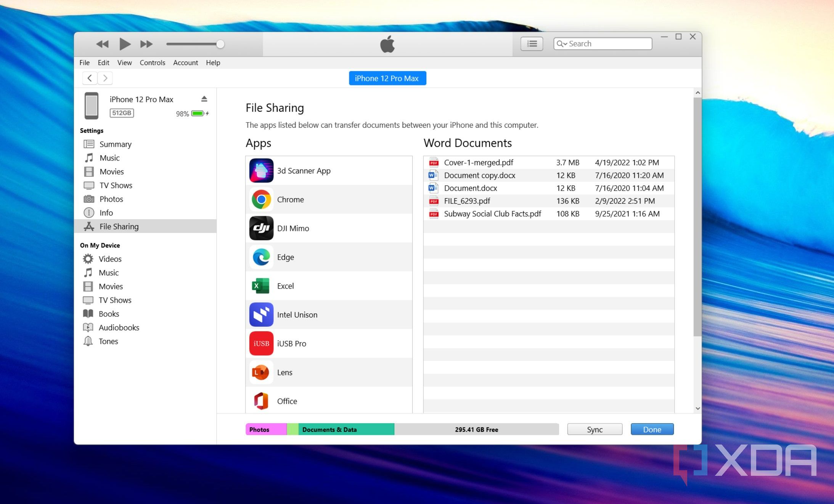
Task: Select the iUSB Pro app icon
Action: click(x=260, y=343)
